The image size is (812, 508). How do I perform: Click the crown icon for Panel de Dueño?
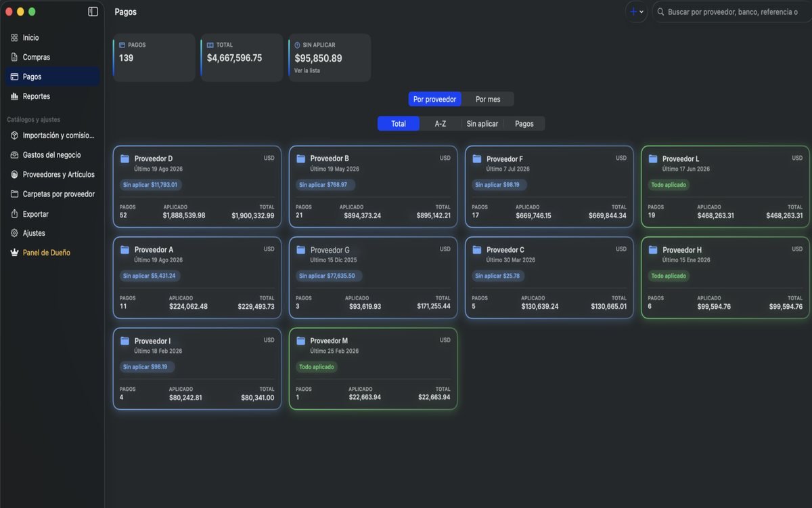tap(14, 253)
